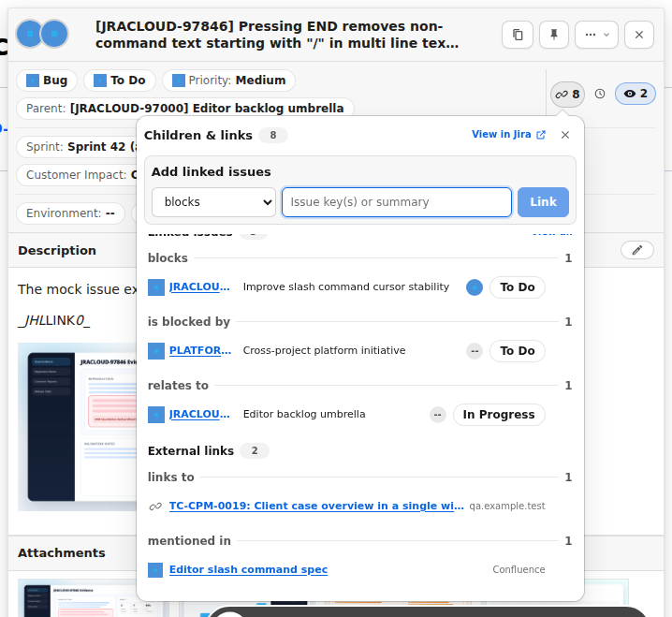Screen dimensions: 672x617
Task: Toggle watching with the eye icon
Action: click(x=635, y=94)
